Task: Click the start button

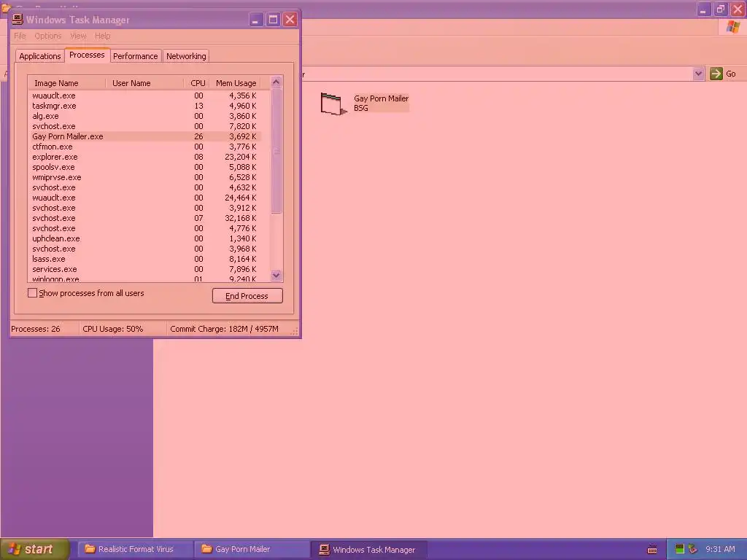Action: point(35,549)
